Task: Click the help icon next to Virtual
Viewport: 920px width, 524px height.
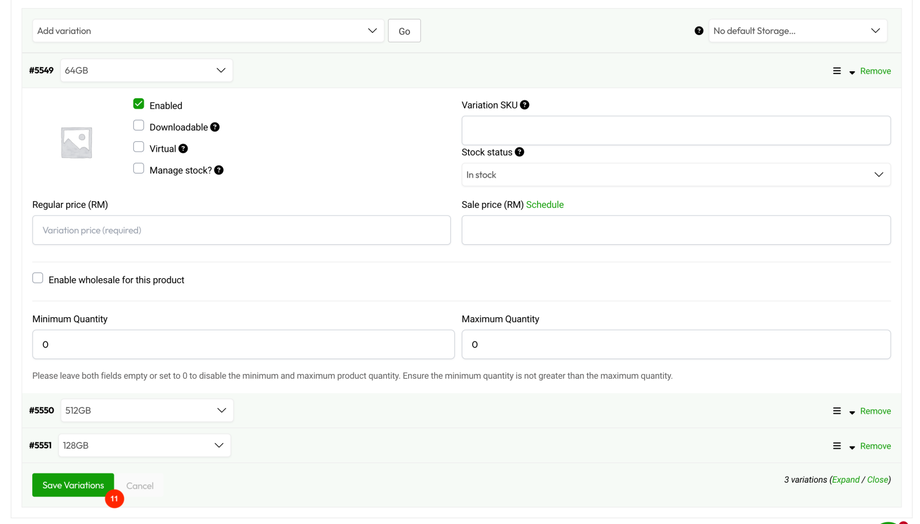Action: [183, 149]
